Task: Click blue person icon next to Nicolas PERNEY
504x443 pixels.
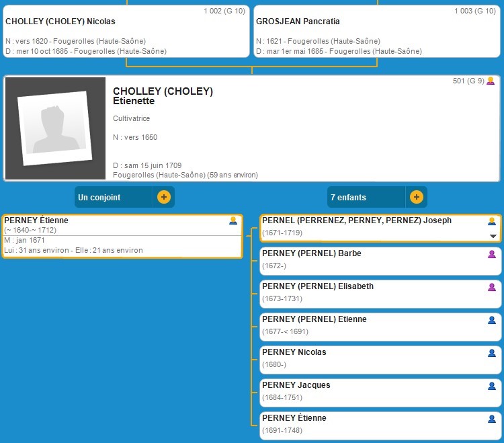Action: point(492,353)
